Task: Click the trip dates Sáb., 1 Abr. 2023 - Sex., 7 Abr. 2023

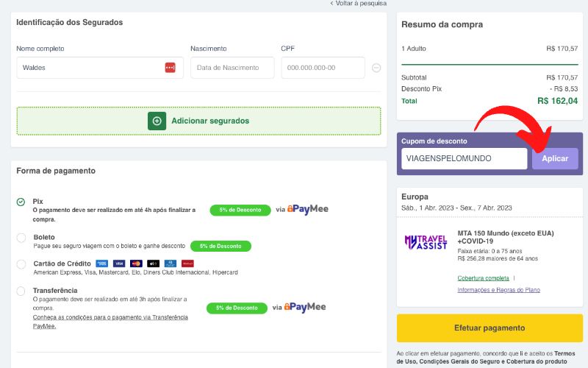Action: pos(456,208)
